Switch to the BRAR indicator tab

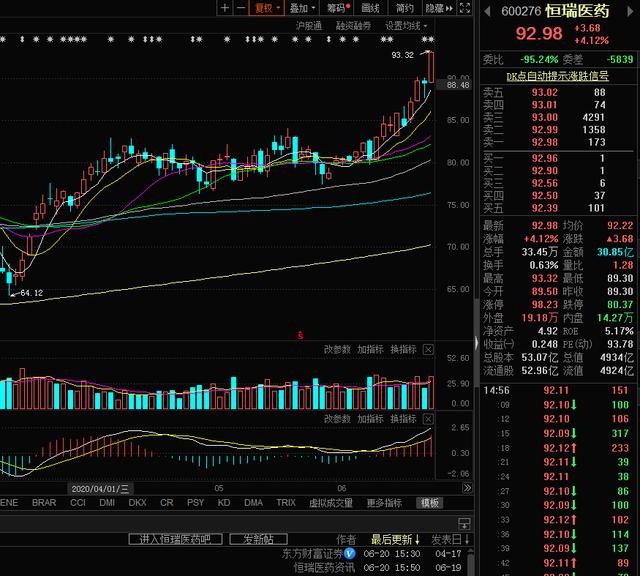(44, 503)
